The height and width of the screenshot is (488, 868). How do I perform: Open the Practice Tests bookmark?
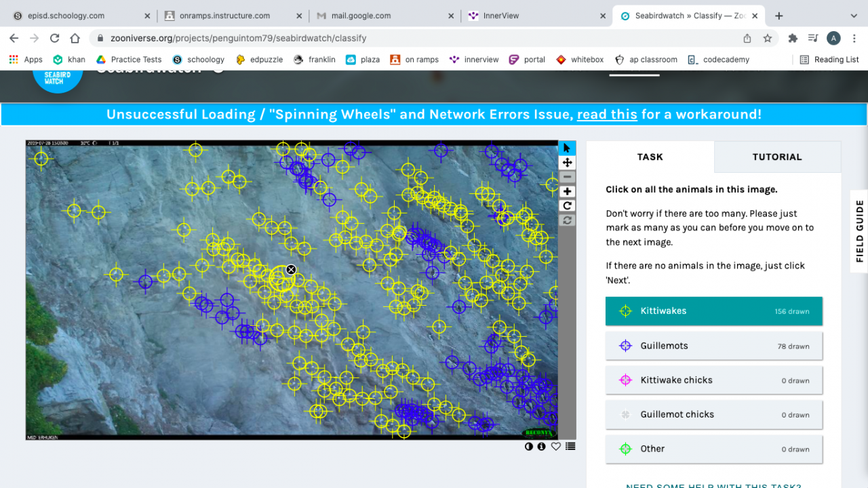click(129, 60)
